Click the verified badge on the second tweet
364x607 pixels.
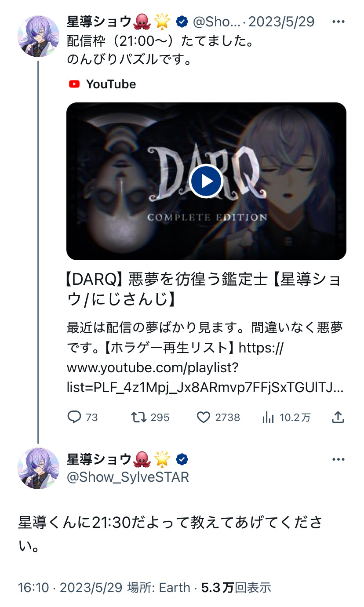(182, 460)
